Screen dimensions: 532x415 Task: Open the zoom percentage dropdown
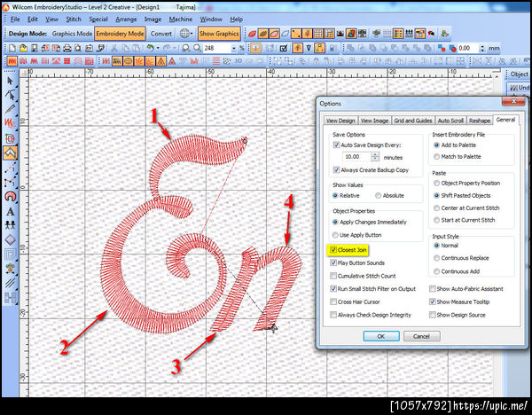click(233, 49)
